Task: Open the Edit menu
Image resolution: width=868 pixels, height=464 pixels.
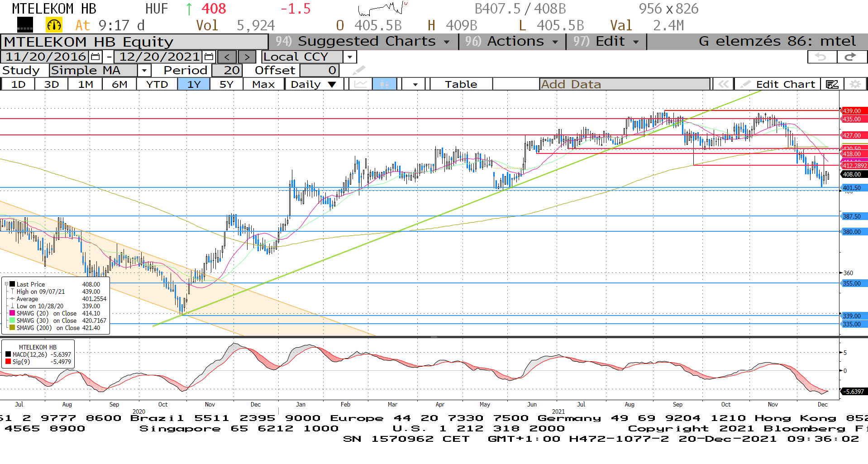Action: [x=606, y=41]
